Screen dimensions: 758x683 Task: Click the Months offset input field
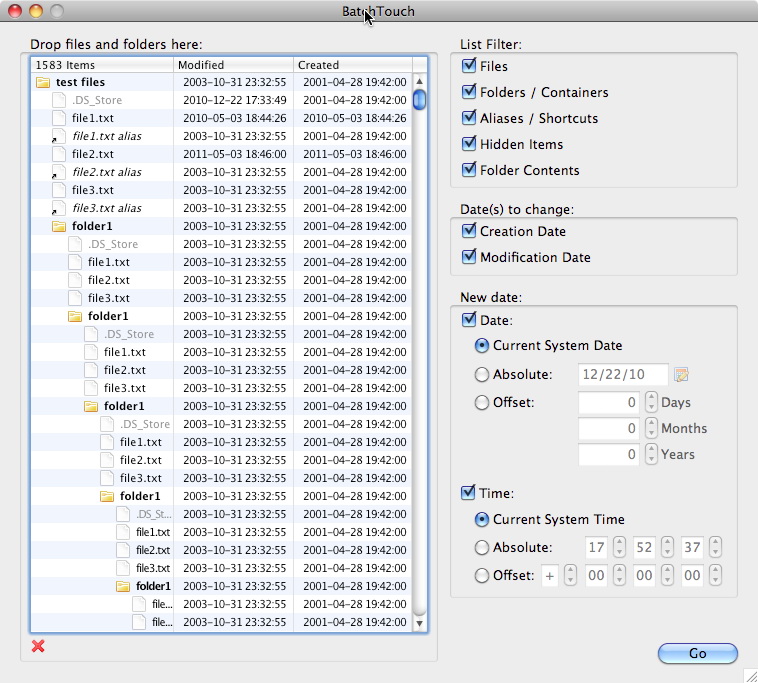(610, 428)
